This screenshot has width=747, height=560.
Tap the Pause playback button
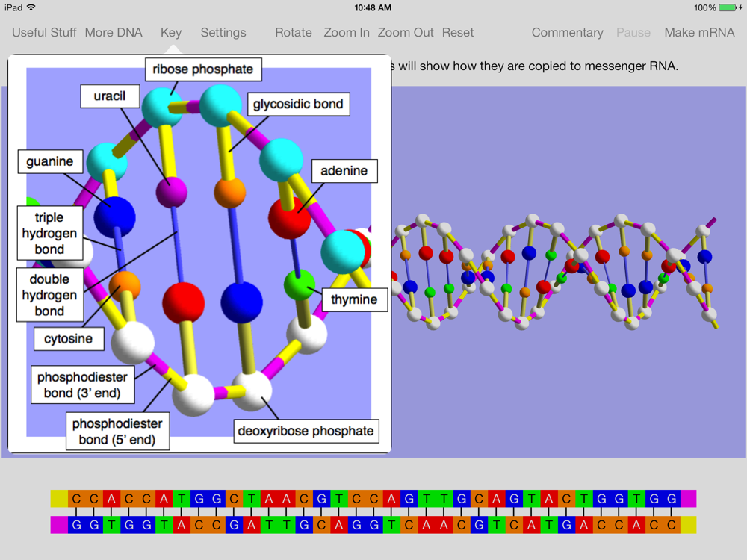[x=633, y=32]
